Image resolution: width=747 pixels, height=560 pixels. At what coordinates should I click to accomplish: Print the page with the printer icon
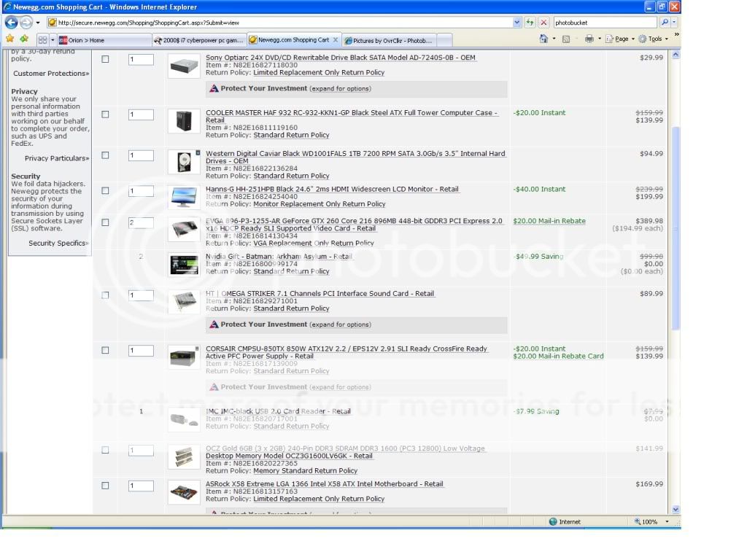point(589,39)
